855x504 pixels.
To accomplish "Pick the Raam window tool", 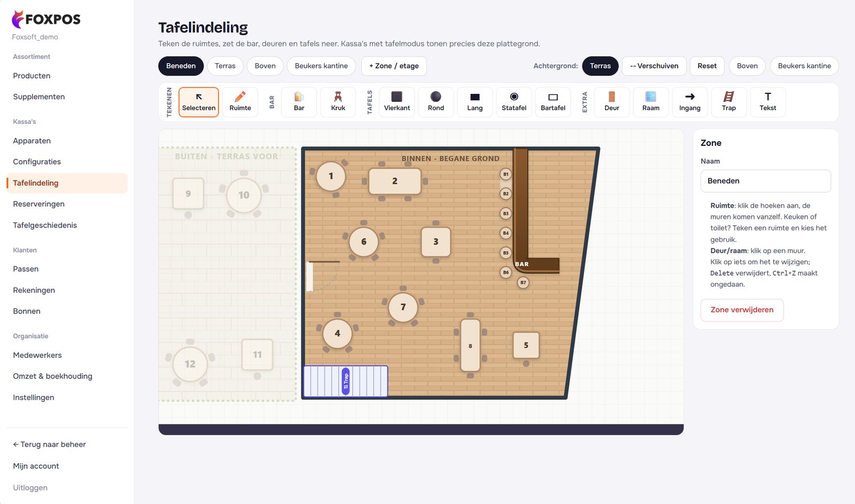I will [650, 102].
